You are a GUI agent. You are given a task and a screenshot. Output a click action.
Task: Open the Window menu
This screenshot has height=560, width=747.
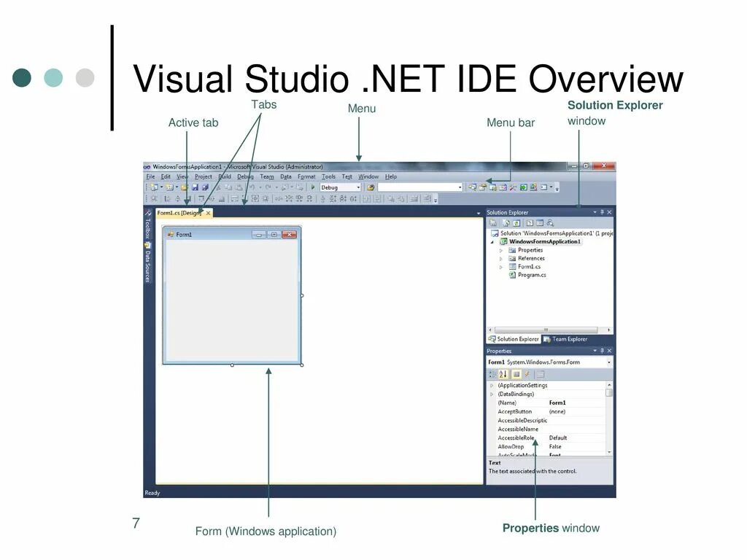[368, 176]
